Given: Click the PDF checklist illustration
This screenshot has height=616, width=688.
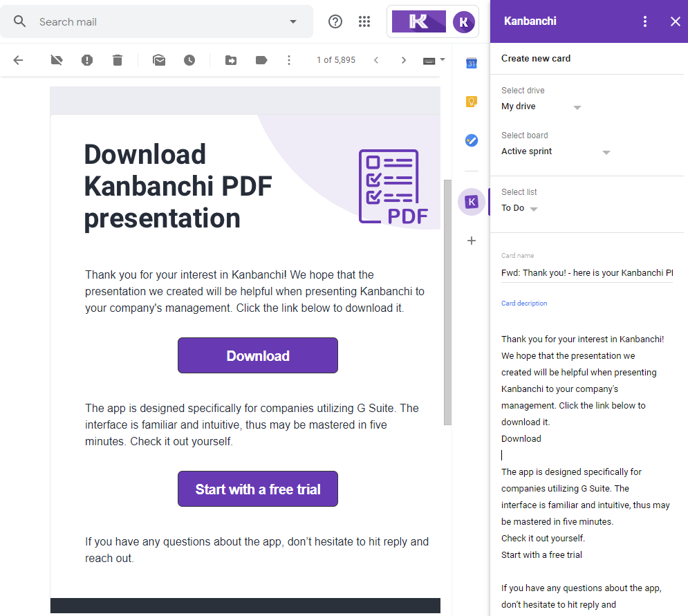Looking at the screenshot, I should (393, 187).
